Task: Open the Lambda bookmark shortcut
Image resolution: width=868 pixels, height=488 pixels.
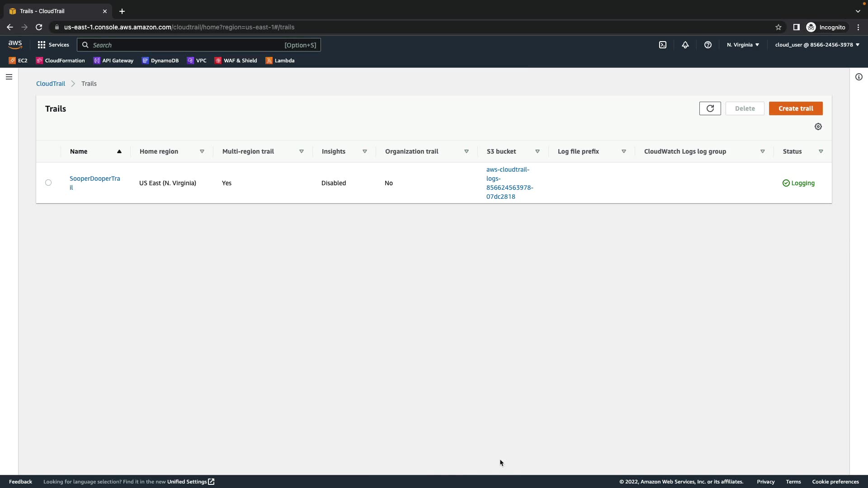Action: tap(280, 61)
